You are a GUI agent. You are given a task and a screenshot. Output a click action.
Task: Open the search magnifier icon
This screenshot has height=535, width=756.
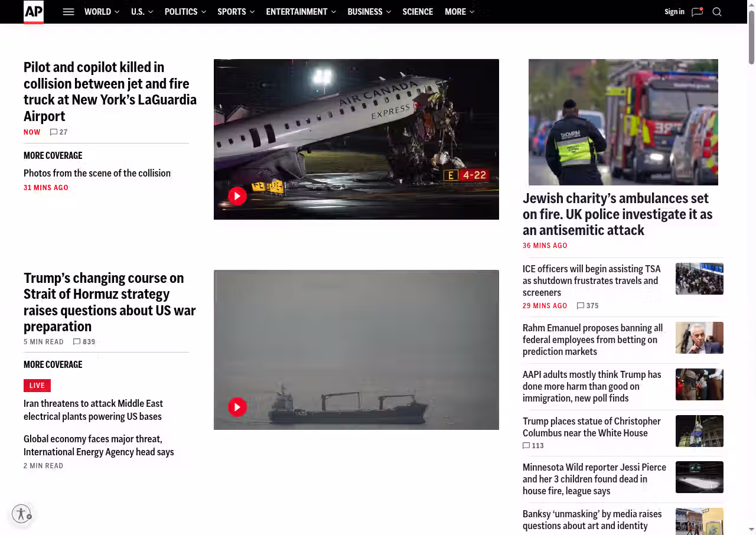pyautogui.click(x=717, y=12)
